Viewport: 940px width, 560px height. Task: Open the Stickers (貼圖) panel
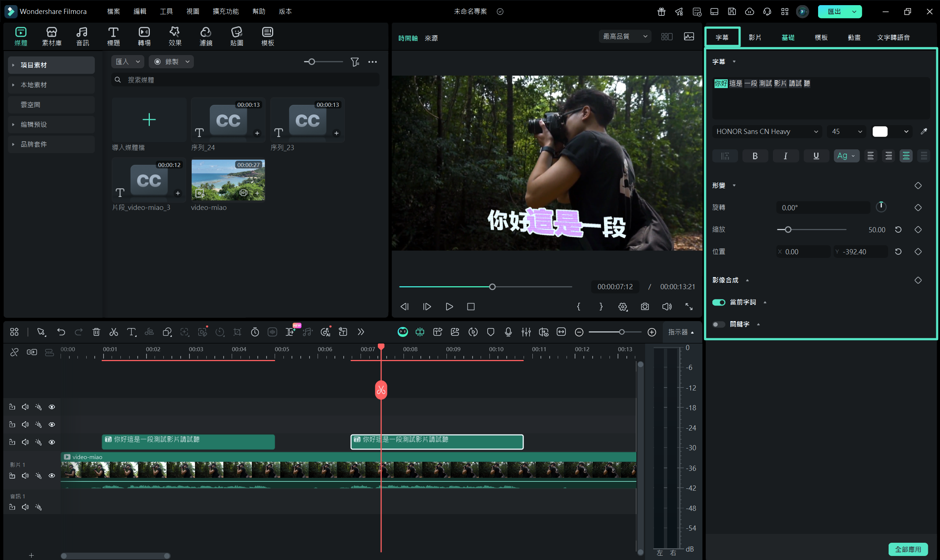(x=236, y=37)
